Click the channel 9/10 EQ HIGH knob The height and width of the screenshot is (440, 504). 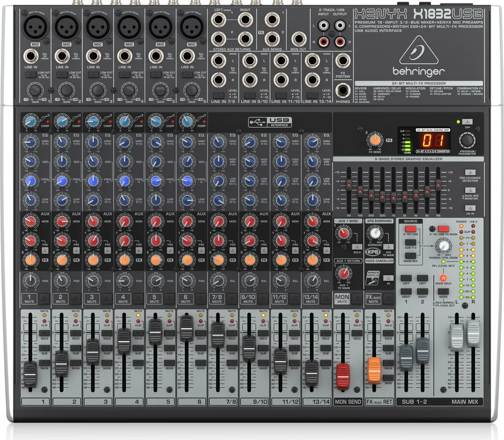point(249,142)
